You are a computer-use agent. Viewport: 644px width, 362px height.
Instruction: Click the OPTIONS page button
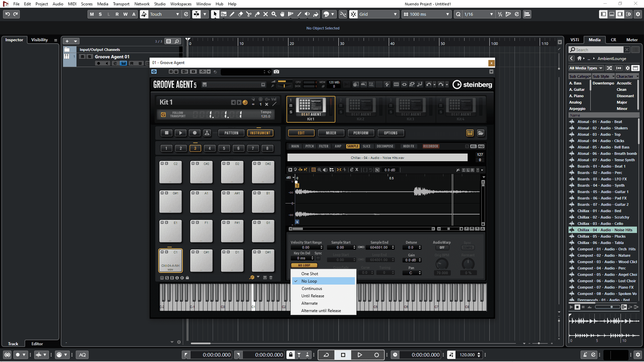pyautogui.click(x=391, y=133)
